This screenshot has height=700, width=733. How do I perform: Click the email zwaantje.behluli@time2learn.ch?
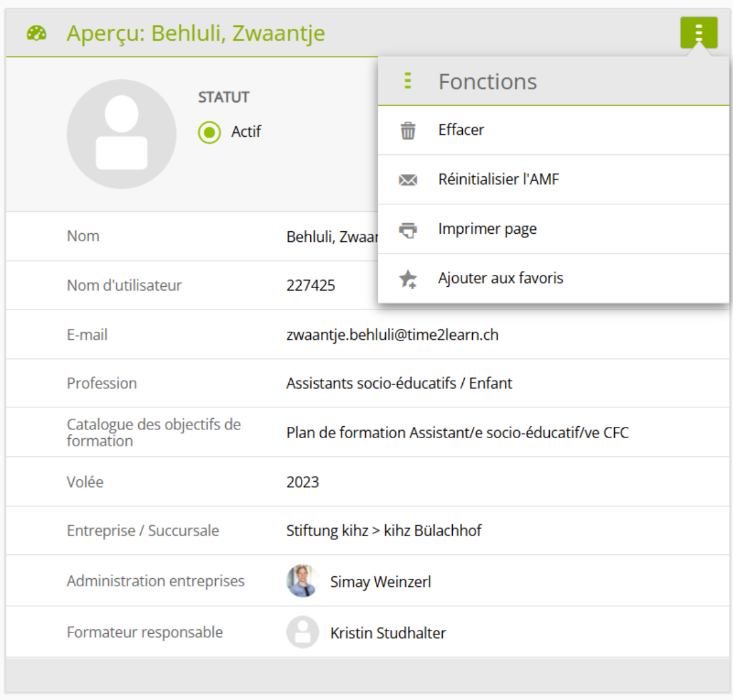(392, 335)
